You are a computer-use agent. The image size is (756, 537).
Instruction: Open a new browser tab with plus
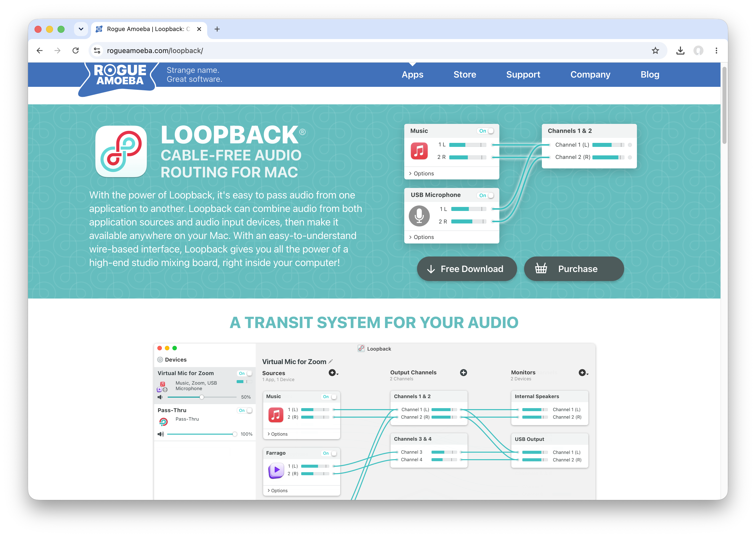tap(217, 29)
